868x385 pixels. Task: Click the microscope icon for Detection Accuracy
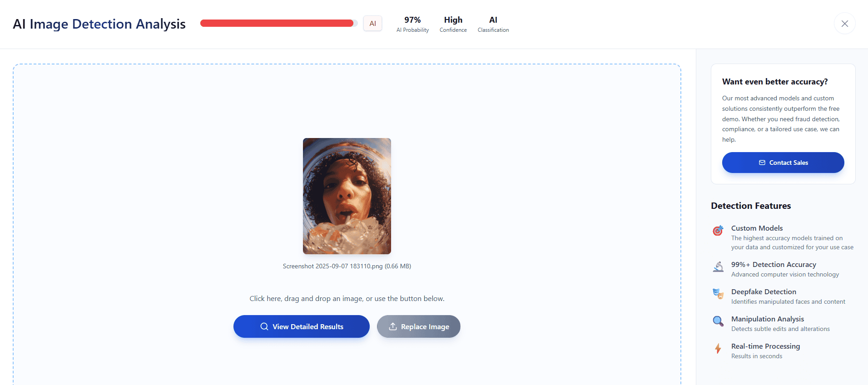point(718,267)
